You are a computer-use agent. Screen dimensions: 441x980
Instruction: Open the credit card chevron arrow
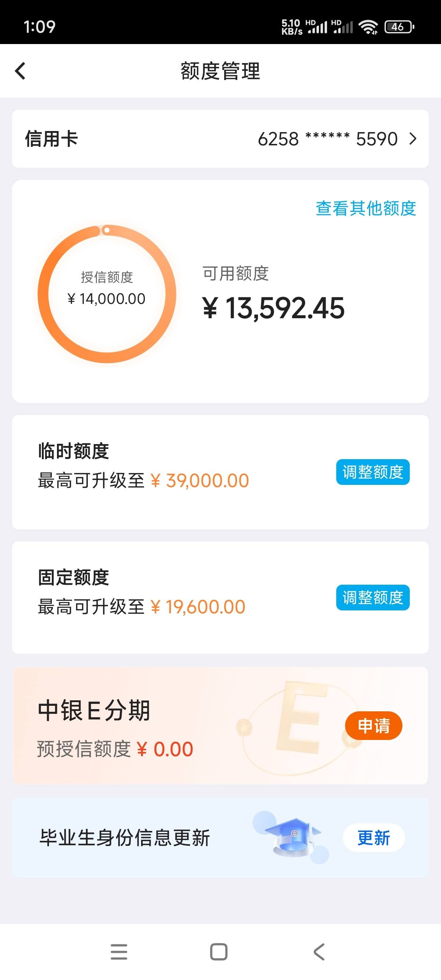click(x=413, y=139)
